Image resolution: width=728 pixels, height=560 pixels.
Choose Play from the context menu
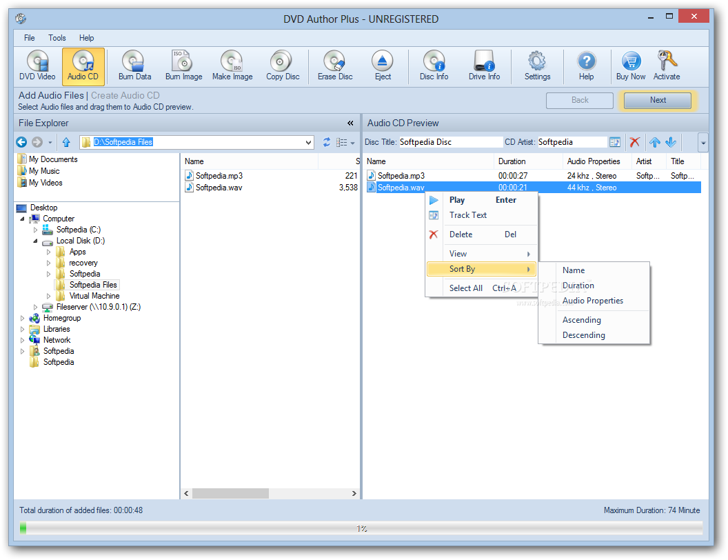pyautogui.click(x=481, y=200)
